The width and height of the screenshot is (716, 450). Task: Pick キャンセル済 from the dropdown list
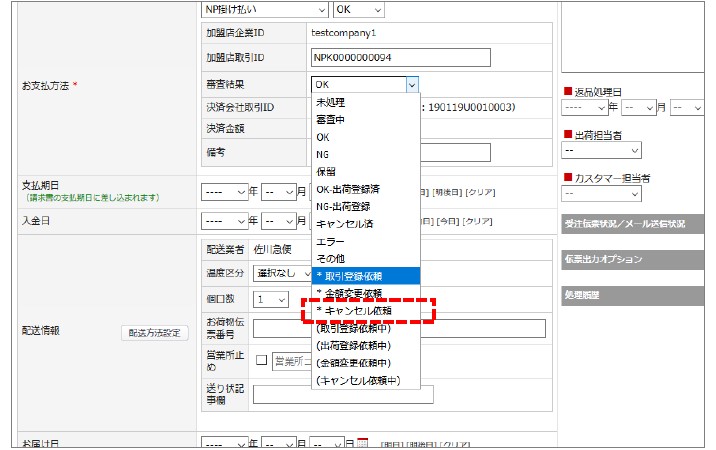coord(366,224)
